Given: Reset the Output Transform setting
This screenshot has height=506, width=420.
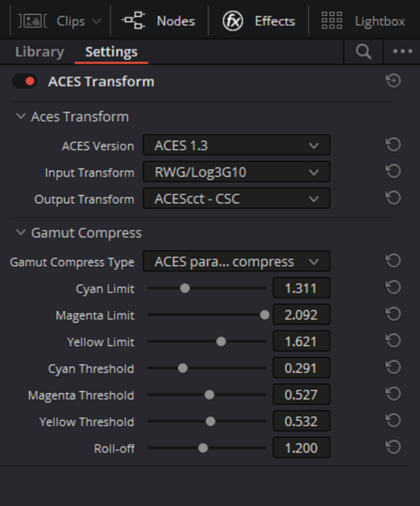Looking at the screenshot, I should (x=393, y=198).
